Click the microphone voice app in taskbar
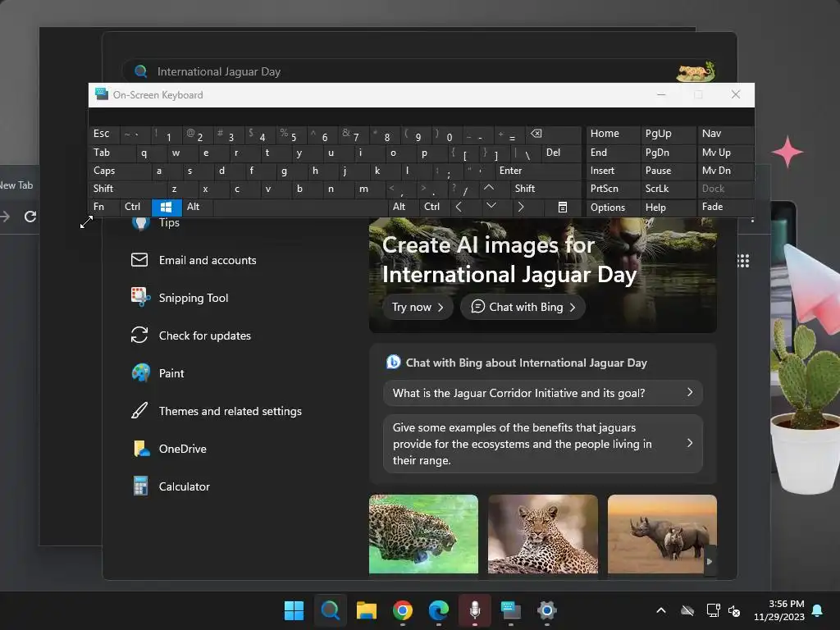This screenshot has width=840, height=630. coord(475,610)
